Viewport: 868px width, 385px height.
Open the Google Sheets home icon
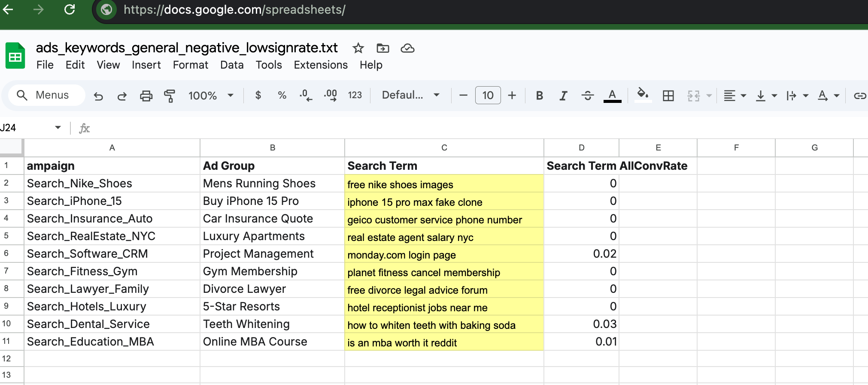[15, 56]
